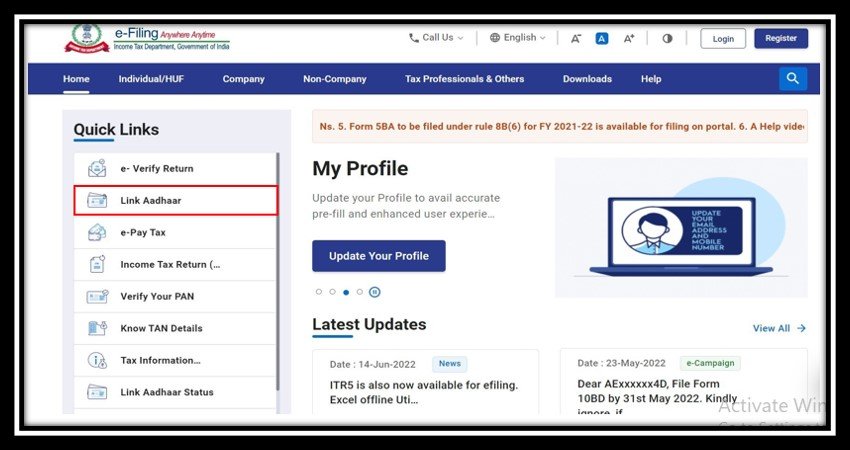
Task: Click the Update Your Profile button
Action: pos(379,256)
